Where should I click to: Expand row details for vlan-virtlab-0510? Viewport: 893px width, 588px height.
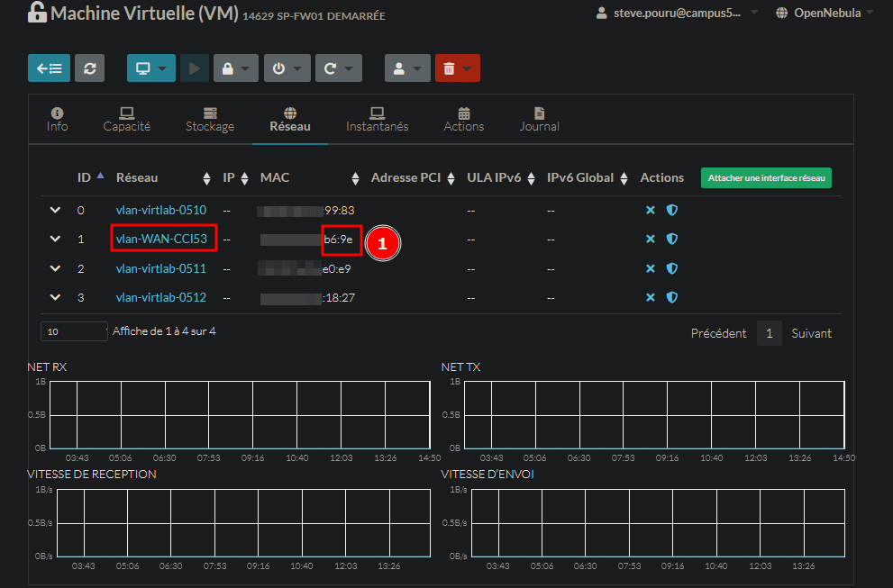pyautogui.click(x=55, y=210)
